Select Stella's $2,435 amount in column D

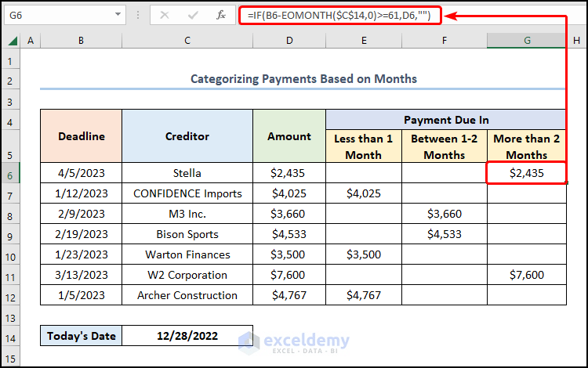click(289, 173)
